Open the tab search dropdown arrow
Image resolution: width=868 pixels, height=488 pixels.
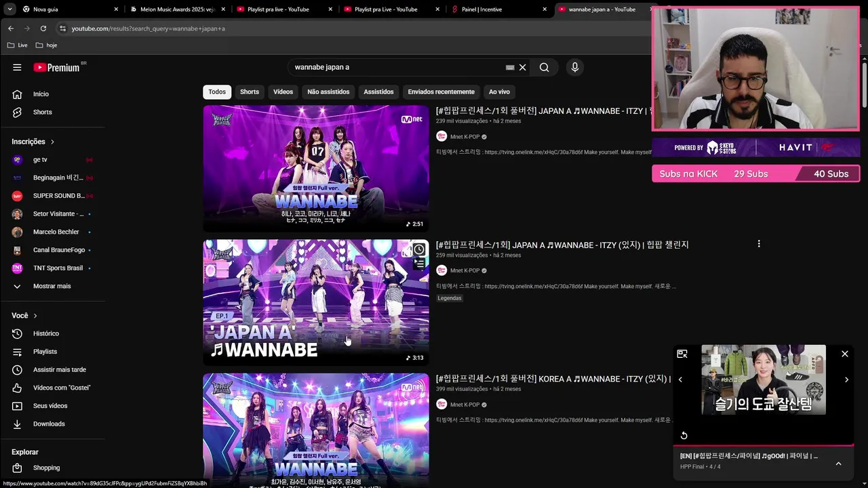(x=9, y=9)
